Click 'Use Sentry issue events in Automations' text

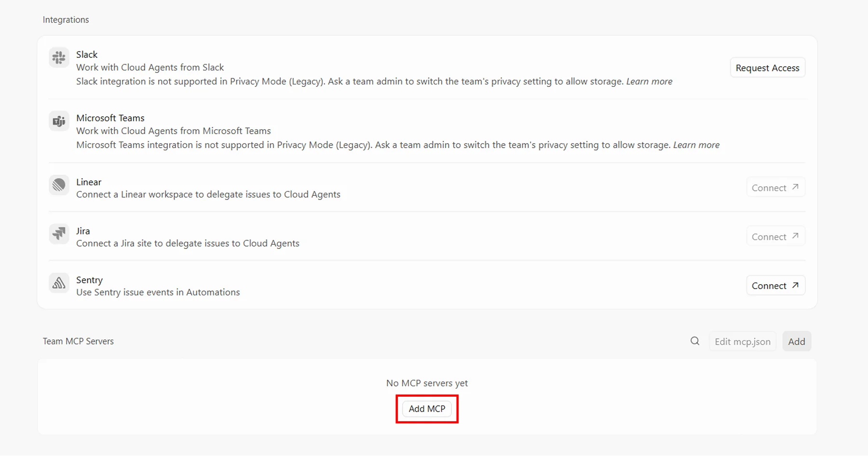click(158, 292)
